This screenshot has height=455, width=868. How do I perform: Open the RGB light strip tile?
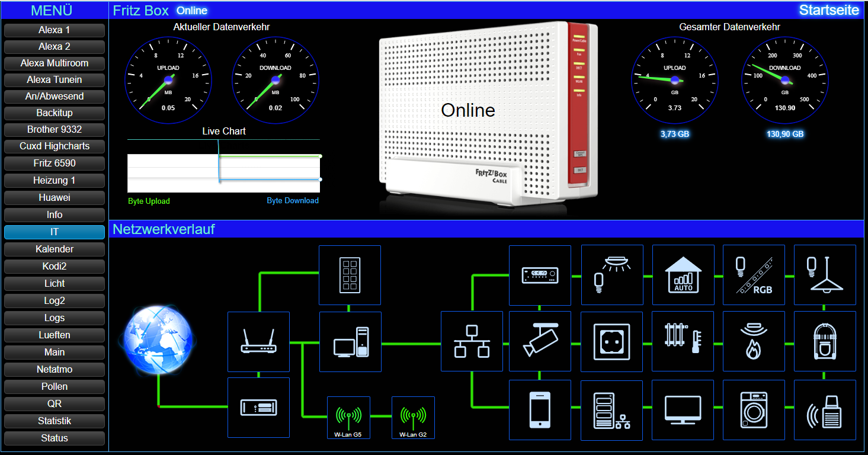click(754, 275)
